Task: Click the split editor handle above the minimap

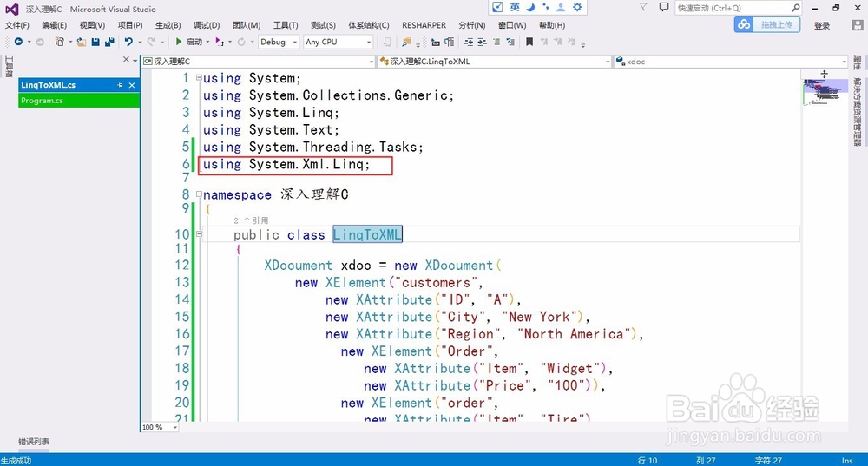Action: click(x=825, y=74)
